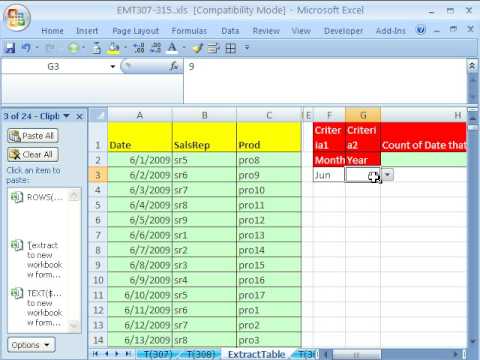Open the Insert ribbon tab

(x=87, y=31)
